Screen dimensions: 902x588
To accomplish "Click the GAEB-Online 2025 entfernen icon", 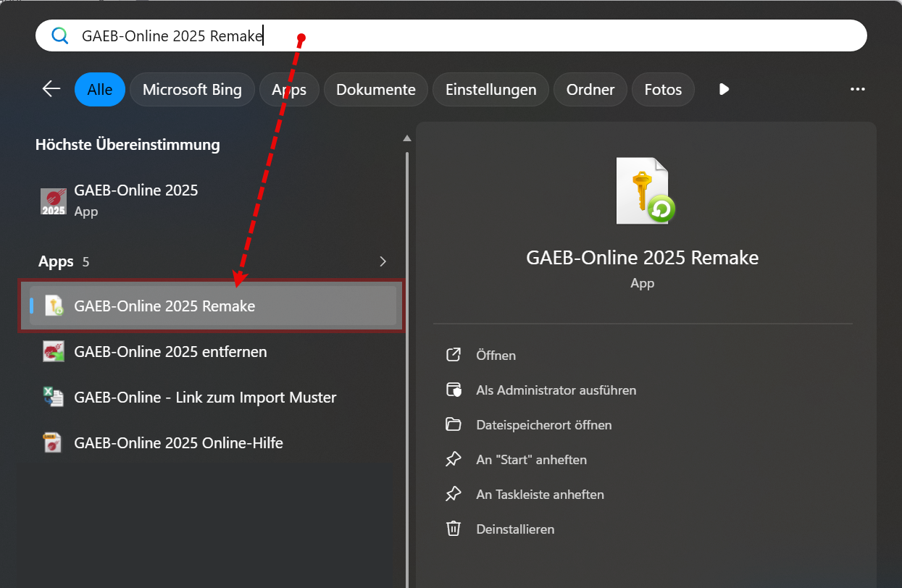I will click(54, 352).
